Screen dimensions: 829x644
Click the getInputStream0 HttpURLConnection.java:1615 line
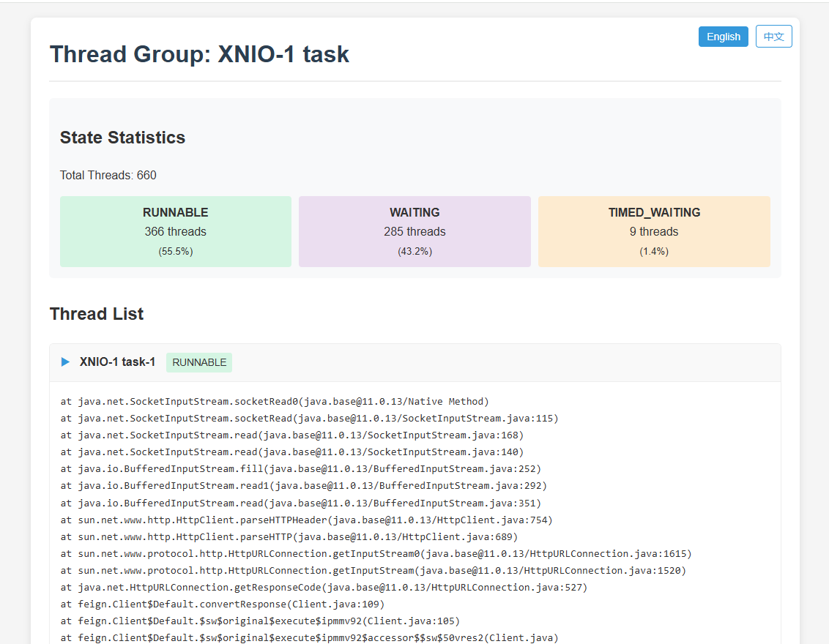(376, 554)
